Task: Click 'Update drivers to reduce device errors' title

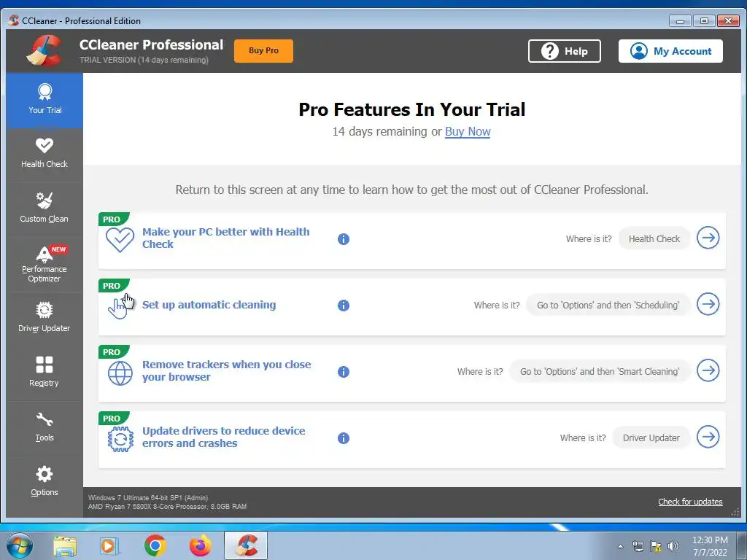Action: tap(223, 437)
